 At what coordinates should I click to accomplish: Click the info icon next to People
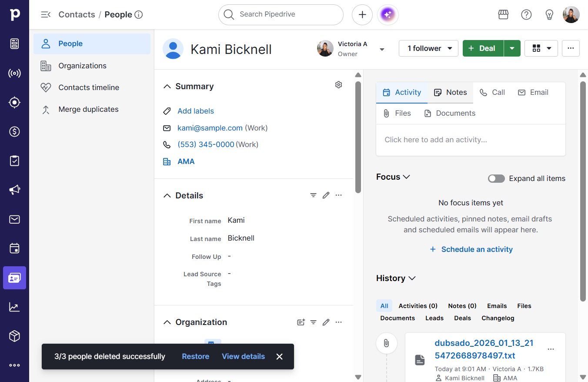(139, 15)
